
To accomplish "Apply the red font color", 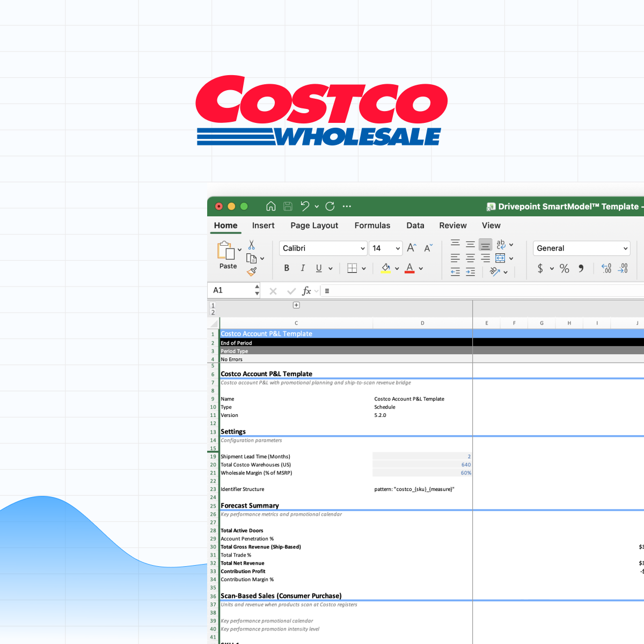I will [409, 268].
